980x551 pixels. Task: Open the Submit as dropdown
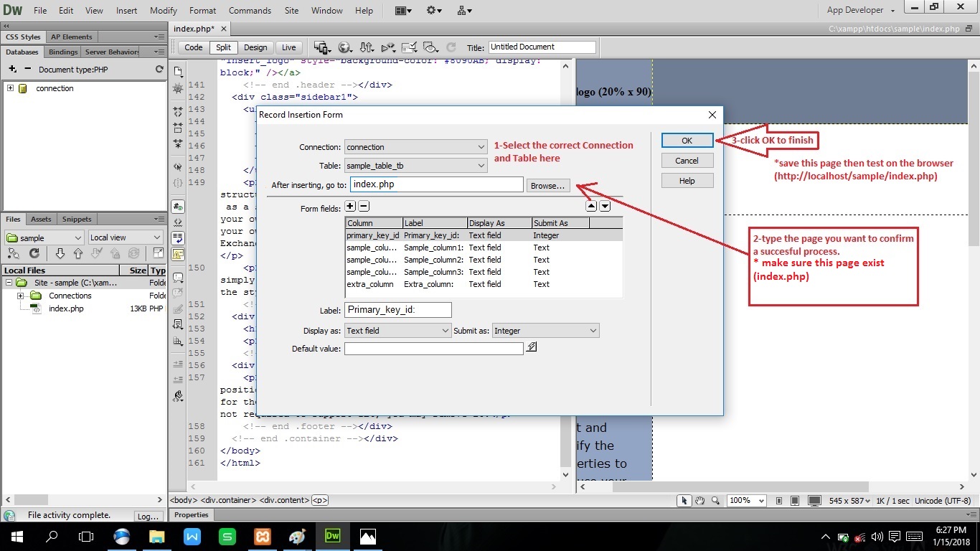coord(545,331)
